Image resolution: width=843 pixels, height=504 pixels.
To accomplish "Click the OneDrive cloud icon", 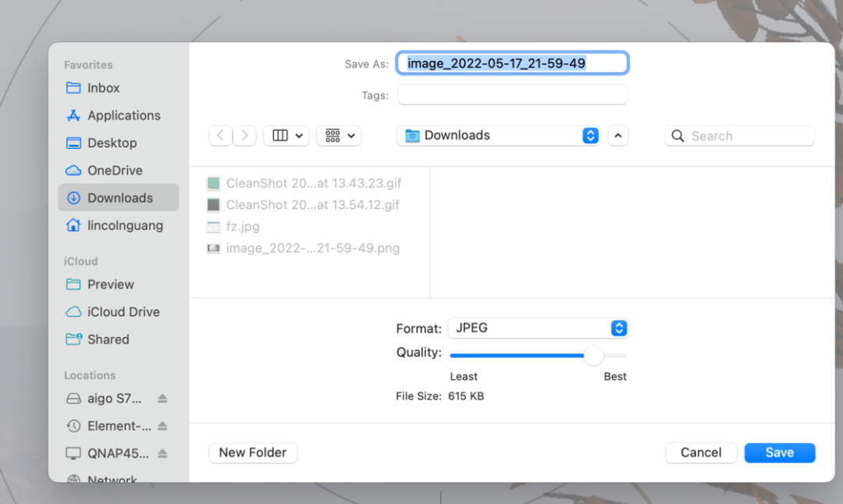I will pos(73,171).
